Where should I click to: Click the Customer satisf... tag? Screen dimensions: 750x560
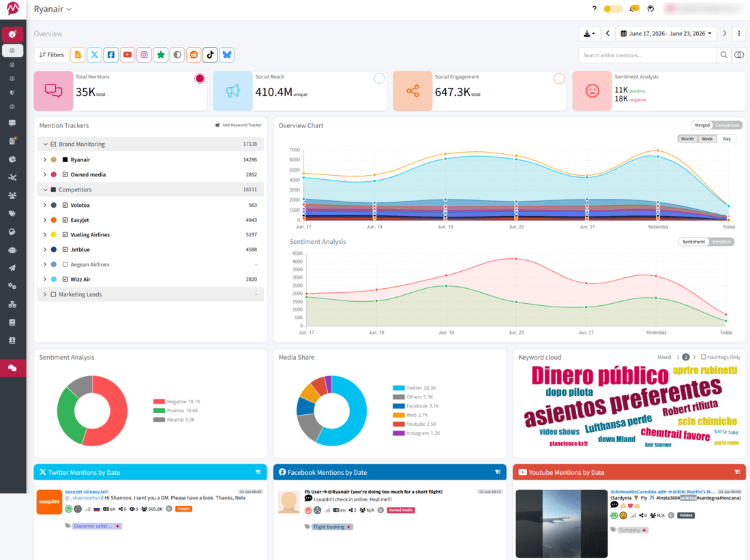point(97,526)
